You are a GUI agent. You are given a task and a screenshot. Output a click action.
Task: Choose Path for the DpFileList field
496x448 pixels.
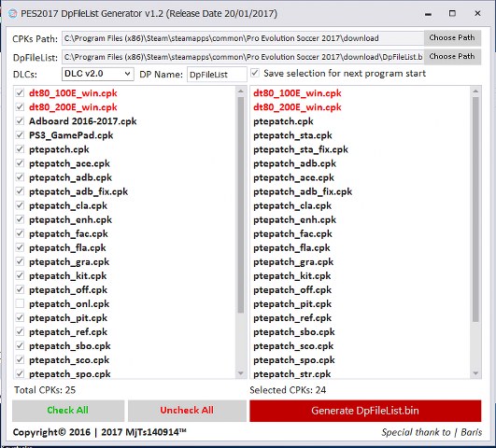(452, 57)
